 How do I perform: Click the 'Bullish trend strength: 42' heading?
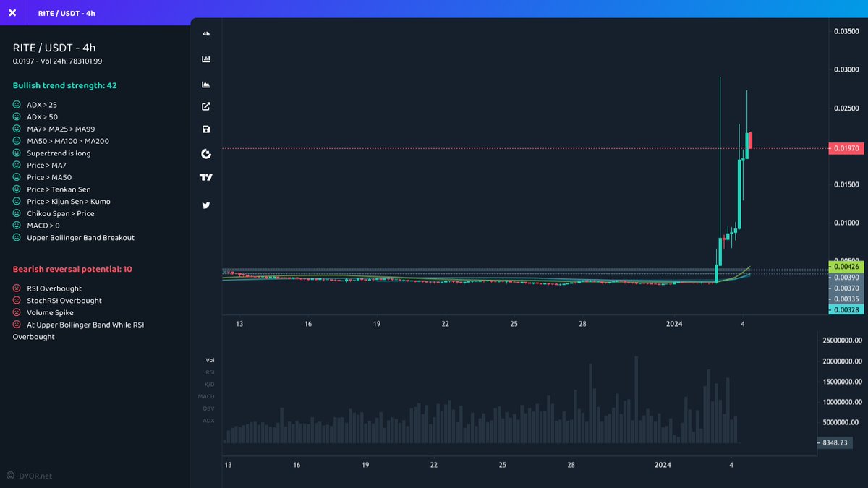point(64,85)
